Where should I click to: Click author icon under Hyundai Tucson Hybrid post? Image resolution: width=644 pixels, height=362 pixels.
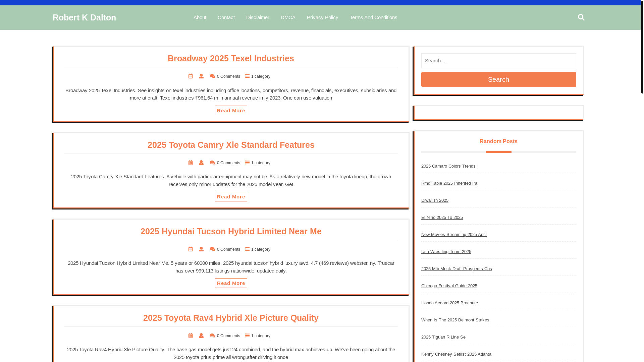coord(201,249)
